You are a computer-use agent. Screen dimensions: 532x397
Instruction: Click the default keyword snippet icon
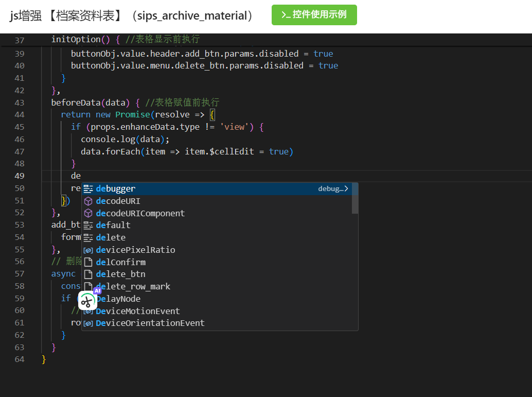coord(88,226)
